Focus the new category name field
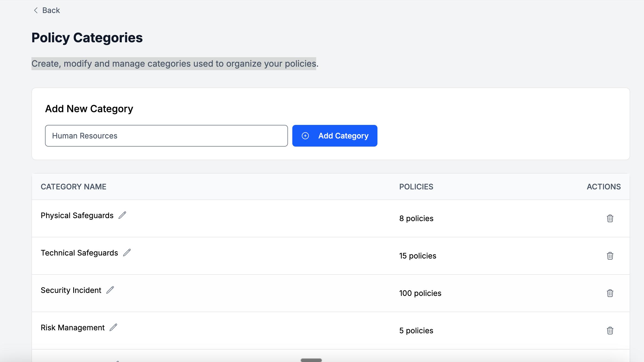This screenshot has width=644, height=362. (x=166, y=136)
